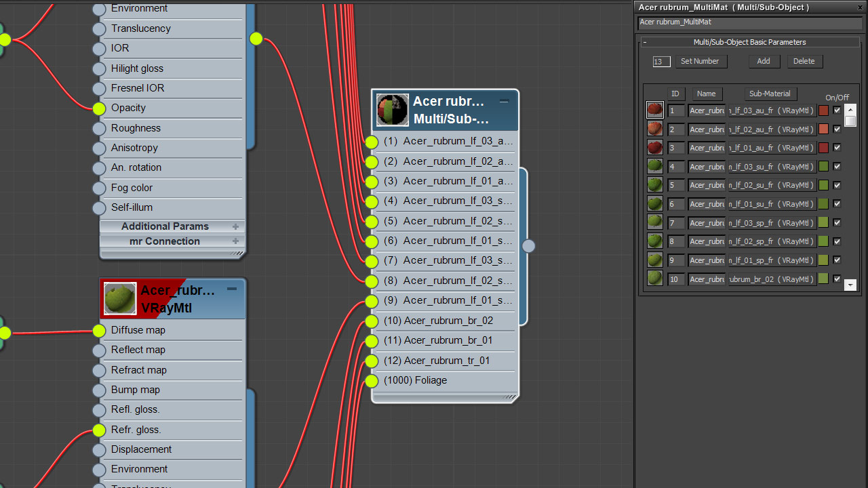
Task: Click sample sphere icon for sub-material ID 9
Action: (655, 260)
